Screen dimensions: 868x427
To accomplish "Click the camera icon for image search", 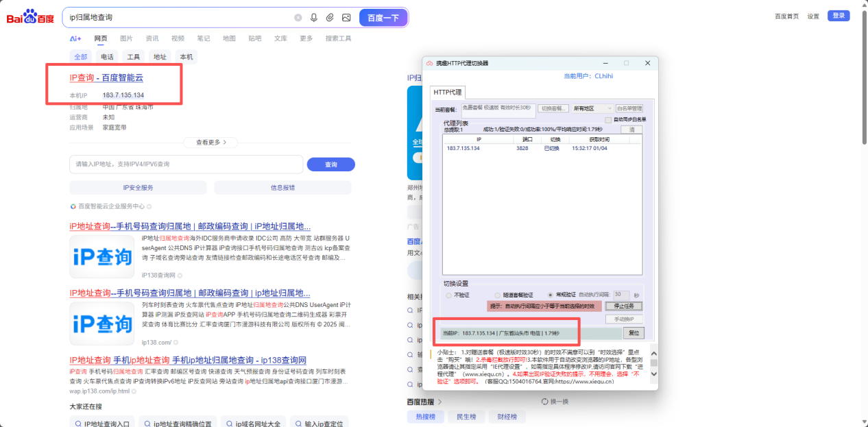I will pyautogui.click(x=346, y=16).
